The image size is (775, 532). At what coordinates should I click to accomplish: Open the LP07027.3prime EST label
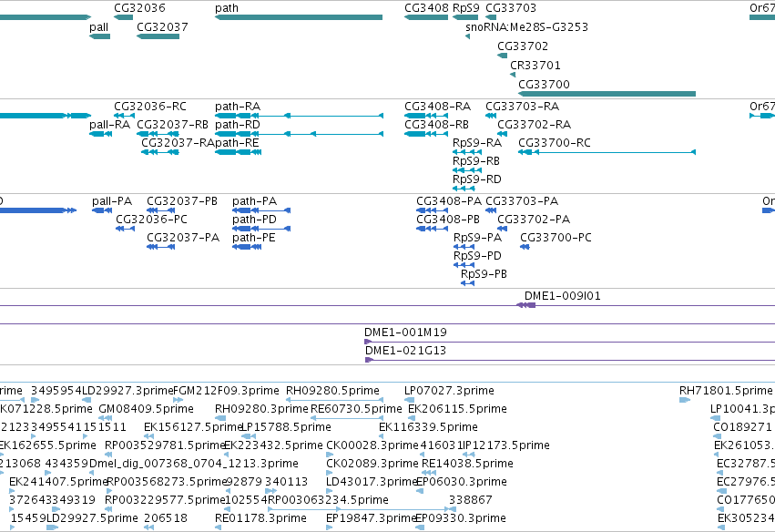click(449, 391)
